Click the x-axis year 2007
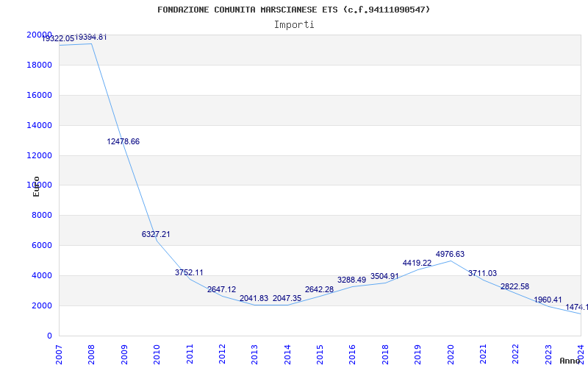 point(59,354)
